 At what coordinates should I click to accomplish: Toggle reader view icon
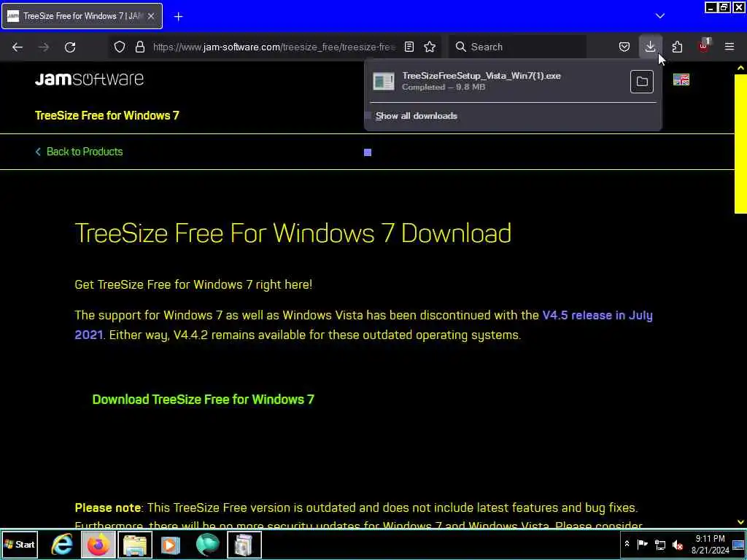[x=409, y=47]
